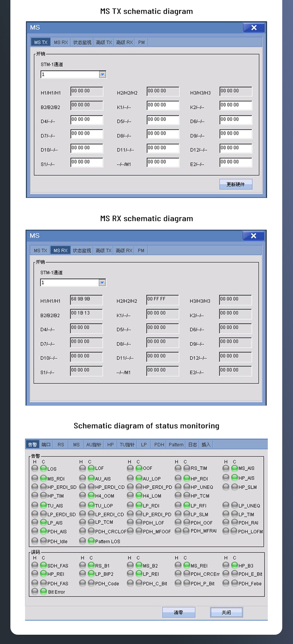Click the green C indicator beside MS_AIS
The width and height of the screenshot is (293, 644).
click(x=234, y=468)
